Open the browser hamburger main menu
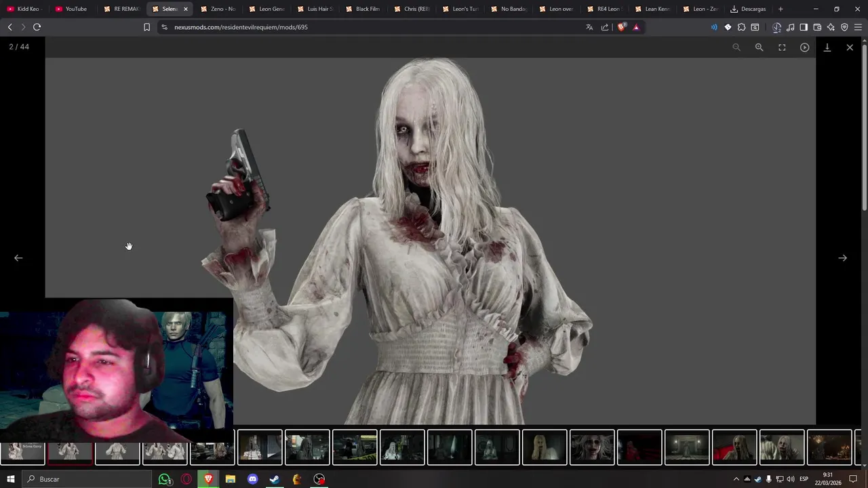This screenshot has width=868, height=488. point(858,27)
